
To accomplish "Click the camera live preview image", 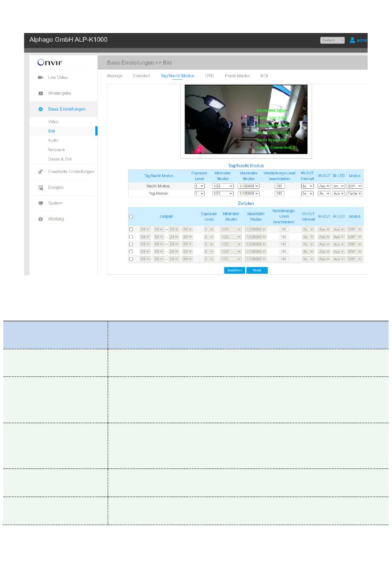I will click(x=246, y=119).
